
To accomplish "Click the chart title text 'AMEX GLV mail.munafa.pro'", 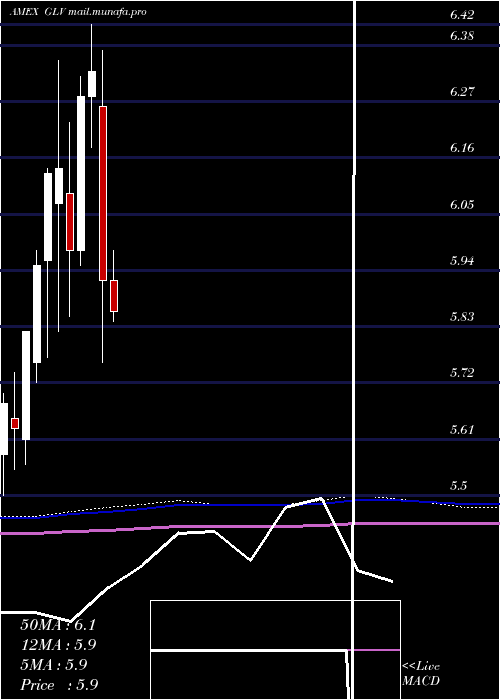I will coord(78,12).
